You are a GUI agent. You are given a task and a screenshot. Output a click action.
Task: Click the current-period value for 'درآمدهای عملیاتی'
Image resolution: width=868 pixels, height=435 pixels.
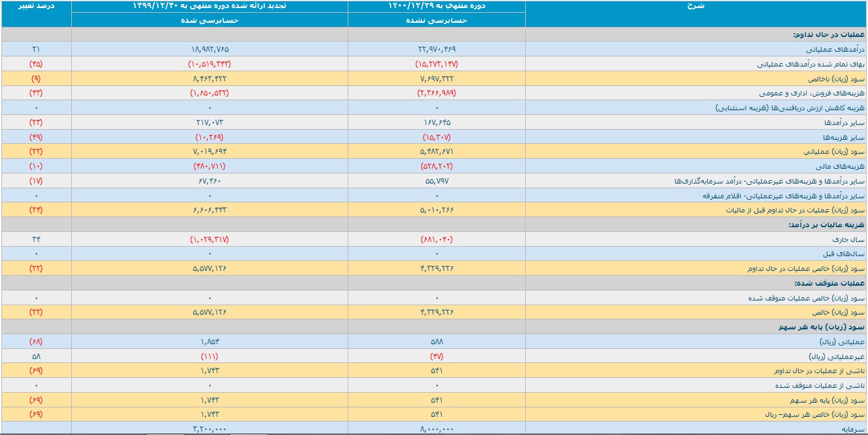(436, 50)
